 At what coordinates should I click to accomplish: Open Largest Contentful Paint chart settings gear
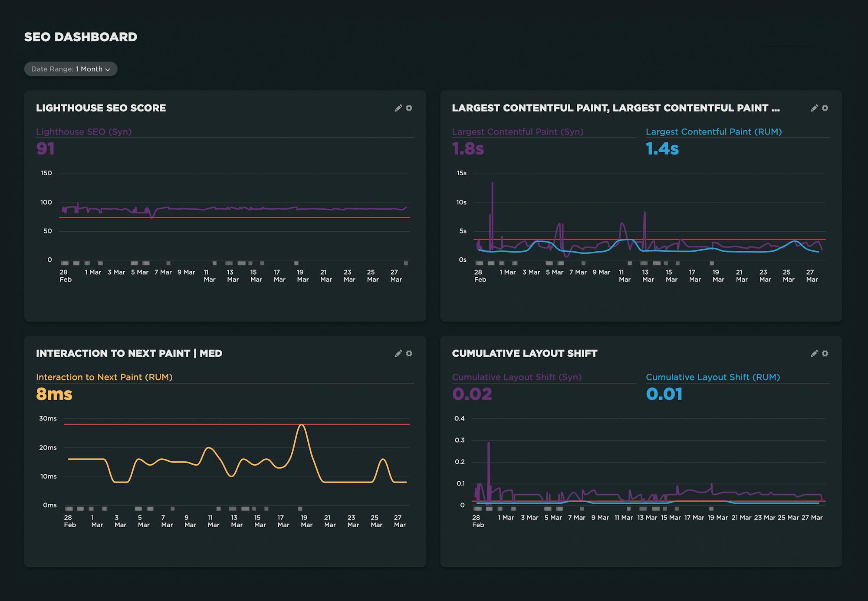pyautogui.click(x=825, y=108)
